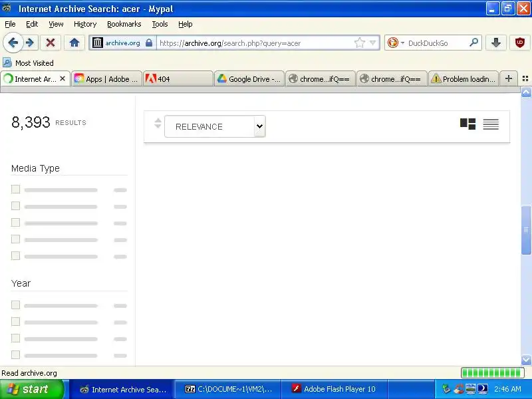532x399 pixels.
Task: Check the fifth Media Type checkbox
Action: [15, 256]
